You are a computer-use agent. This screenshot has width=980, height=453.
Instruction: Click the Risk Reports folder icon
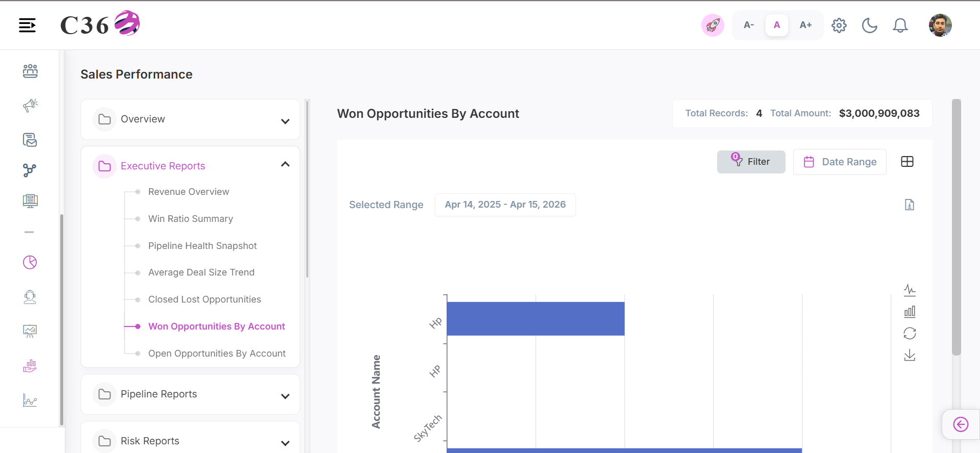pos(105,441)
